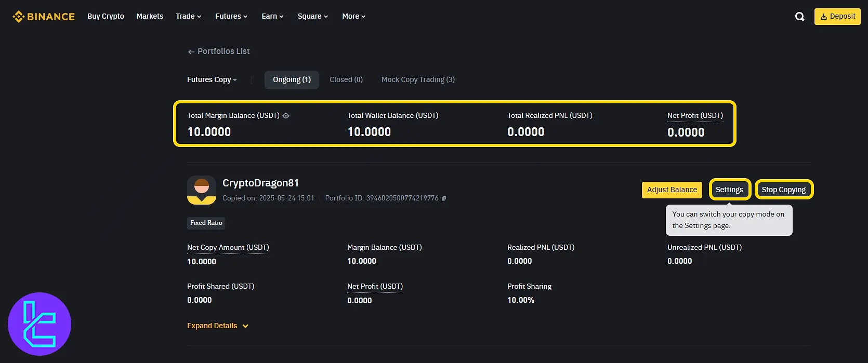This screenshot has width=868, height=363.
Task: Click the Adjust Balance button
Action: coord(672,190)
